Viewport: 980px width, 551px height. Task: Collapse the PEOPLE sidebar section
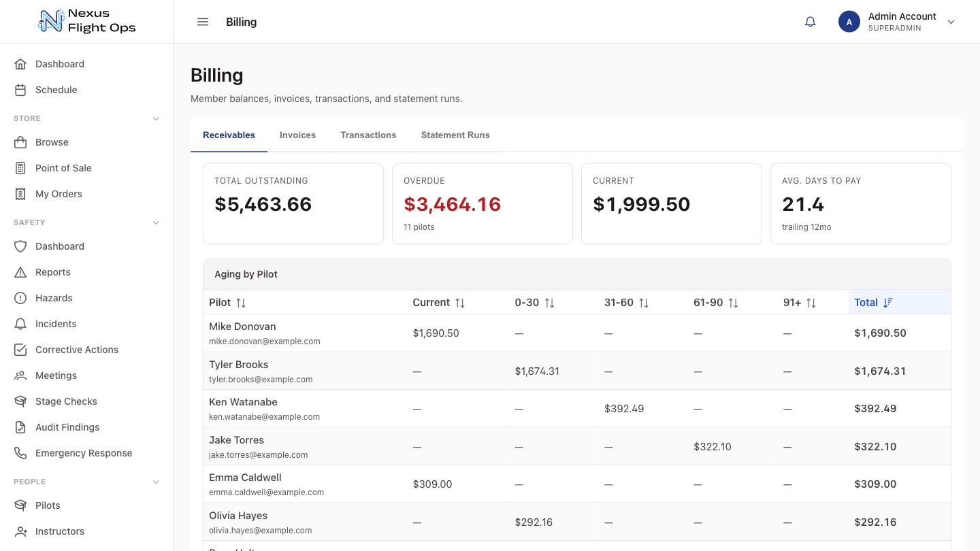point(156,482)
